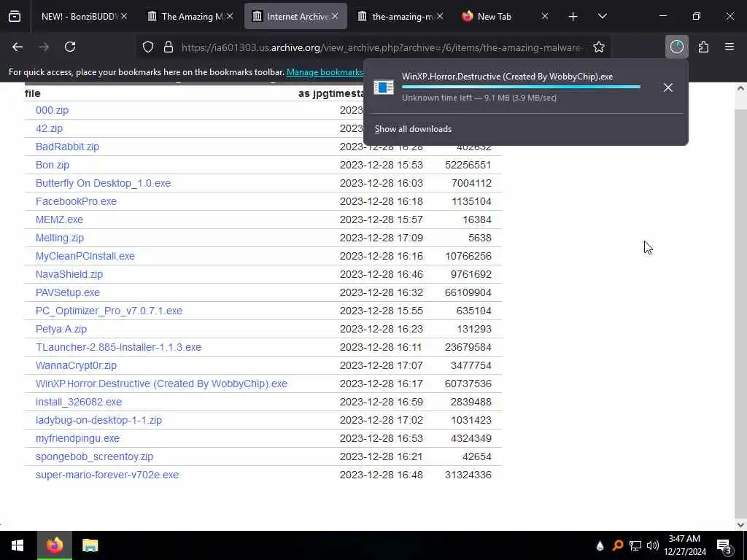Open Firefox application hamburger menu
747x560 pixels.
pos(729,47)
